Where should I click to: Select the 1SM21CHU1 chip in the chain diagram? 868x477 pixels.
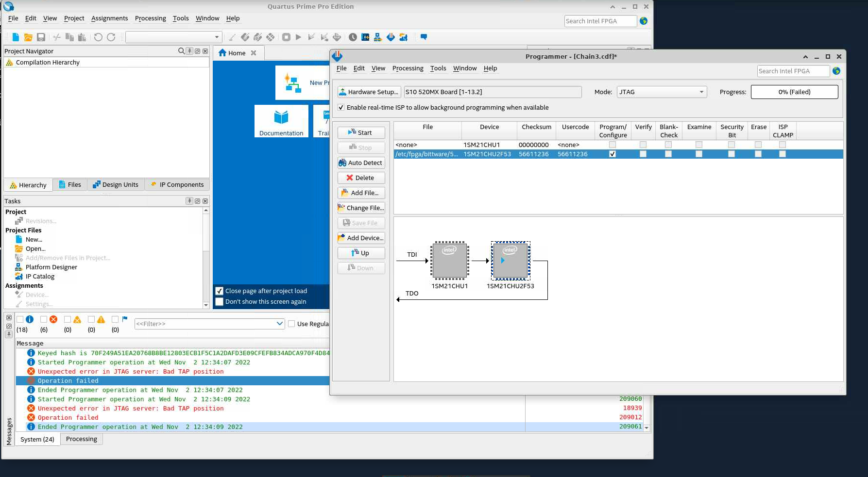pos(450,261)
